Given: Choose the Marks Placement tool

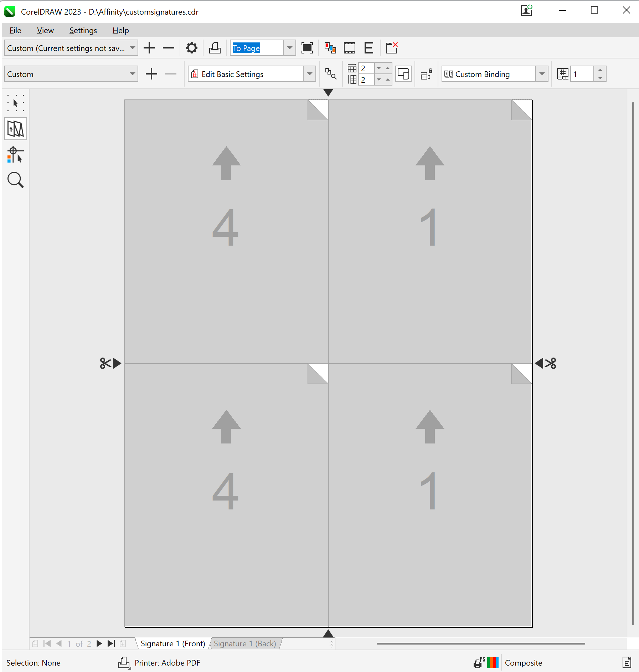Looking at the screenshot, I should tap(15, 155).
